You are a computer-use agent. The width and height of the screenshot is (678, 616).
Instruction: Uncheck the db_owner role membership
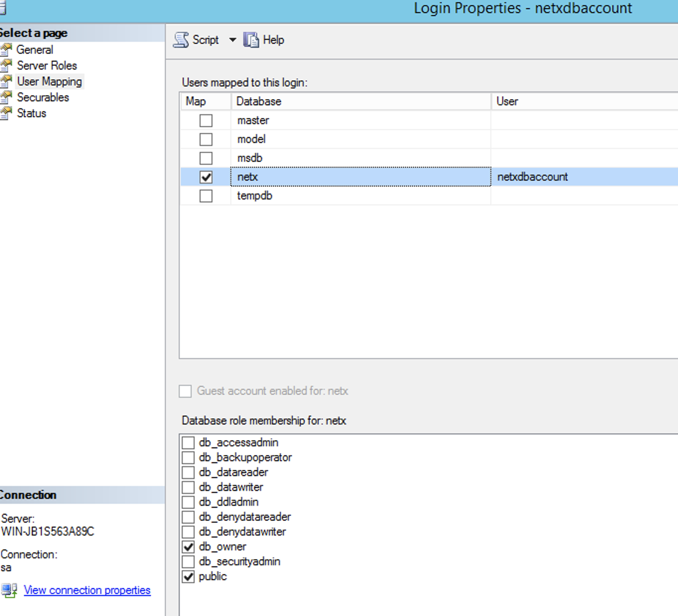coord(188,547)
